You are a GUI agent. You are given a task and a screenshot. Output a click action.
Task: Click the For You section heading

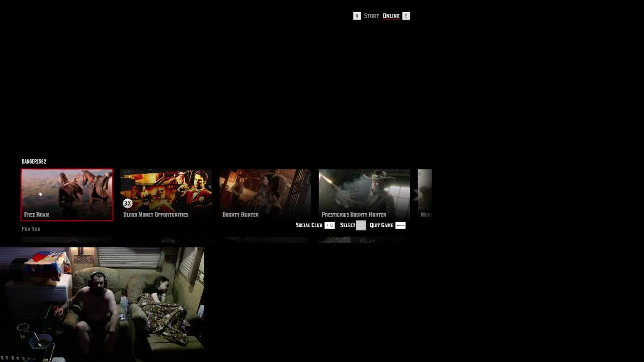pyautogui.click(x=31, y=229)
